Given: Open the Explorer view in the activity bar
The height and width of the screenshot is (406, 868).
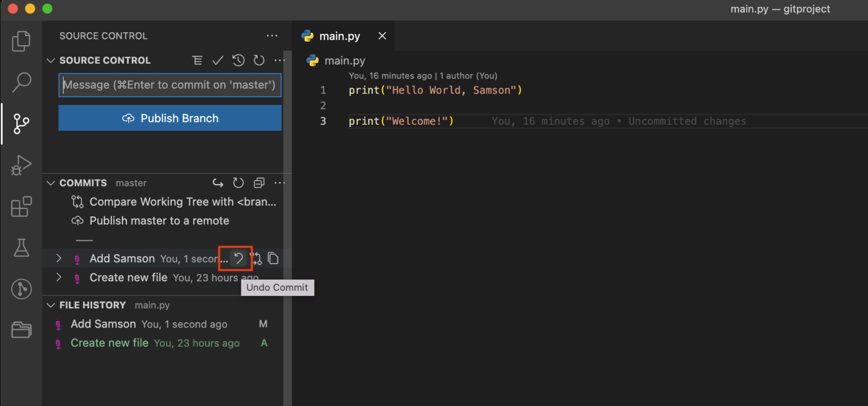Looking at the screenshot, I should [x=21, y=41].
